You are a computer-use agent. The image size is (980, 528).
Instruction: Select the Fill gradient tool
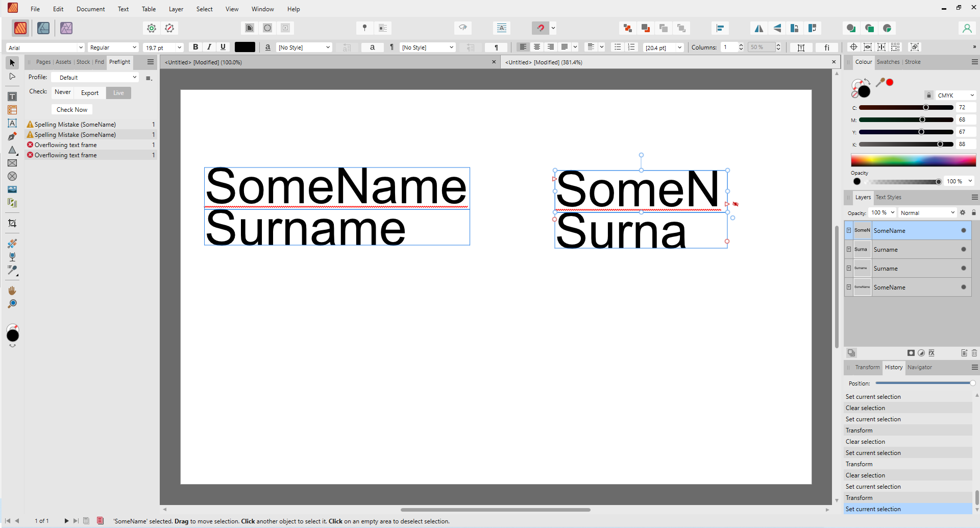click(x=12, y=244)
